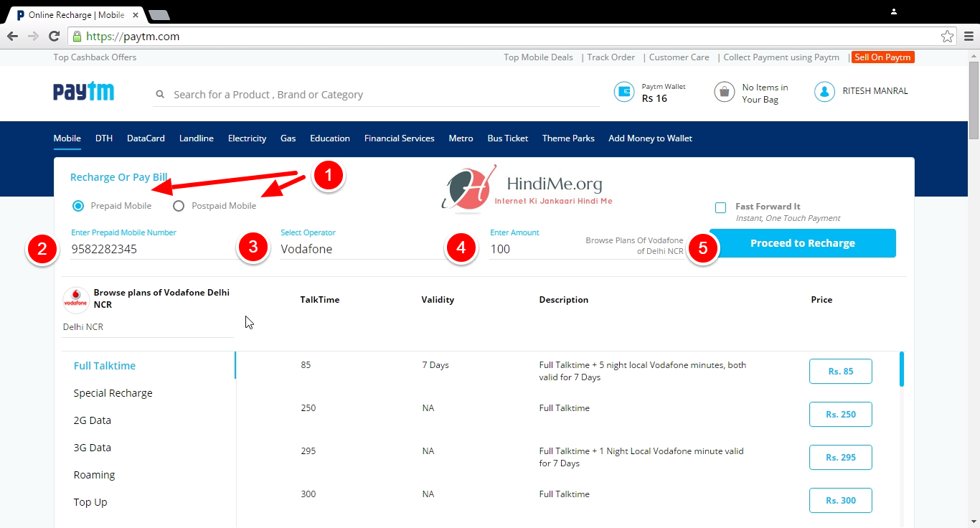Screen dimensions: 980x528
Task: Open the Delhi NCR circle dropdown
Action: pyautogui.click(x=148, y=327)
